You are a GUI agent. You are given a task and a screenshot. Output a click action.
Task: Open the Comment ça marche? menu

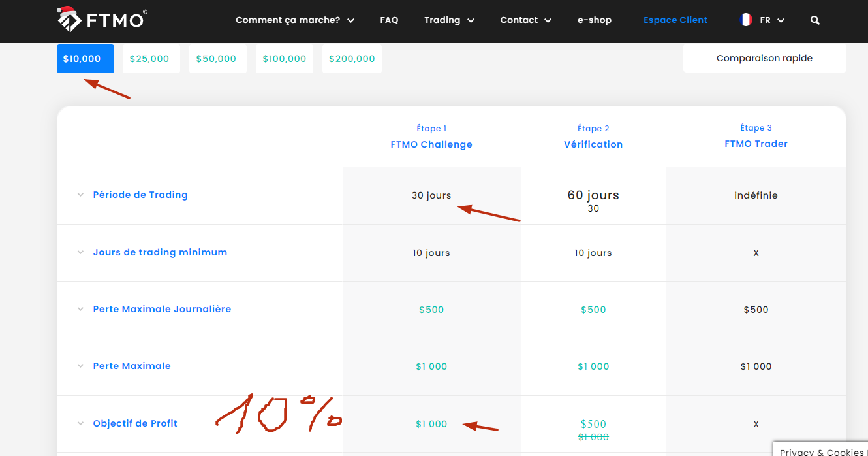295,20
